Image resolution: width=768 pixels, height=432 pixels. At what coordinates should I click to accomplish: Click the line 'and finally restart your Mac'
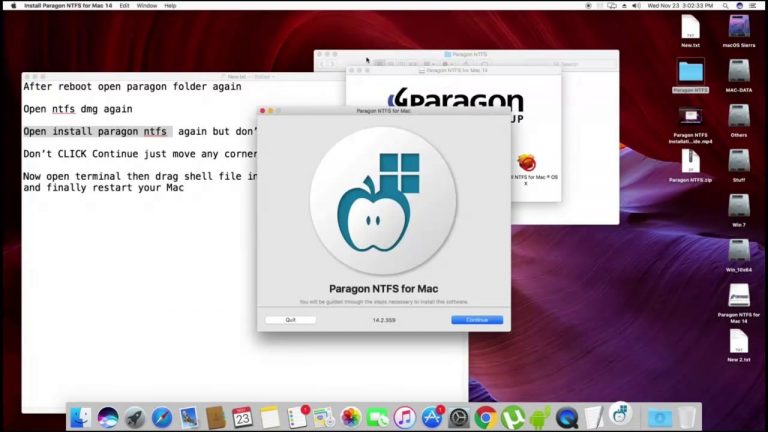tap(103, 188)
